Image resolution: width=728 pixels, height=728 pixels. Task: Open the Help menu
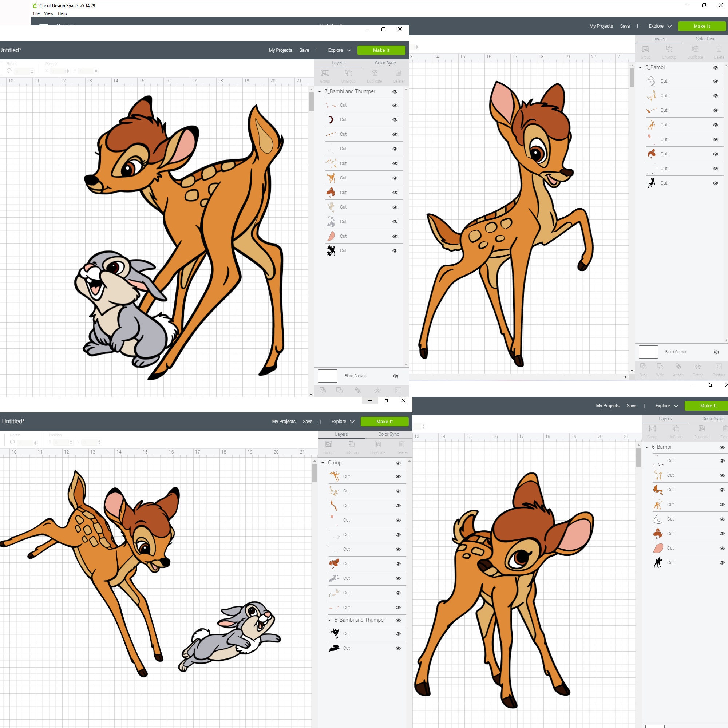pyautogui.click(x=62, y=13)
